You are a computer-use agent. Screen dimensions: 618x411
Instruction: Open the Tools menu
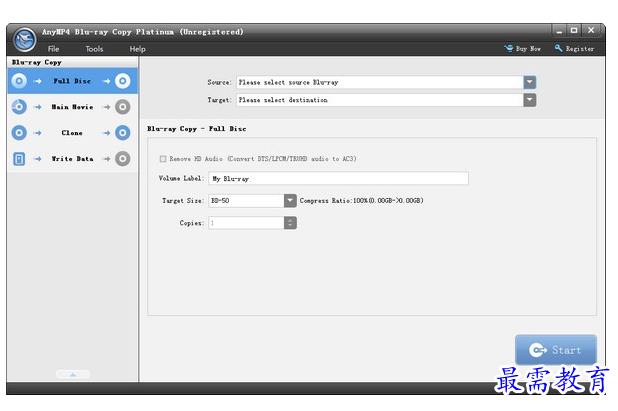tap(94, 49)
